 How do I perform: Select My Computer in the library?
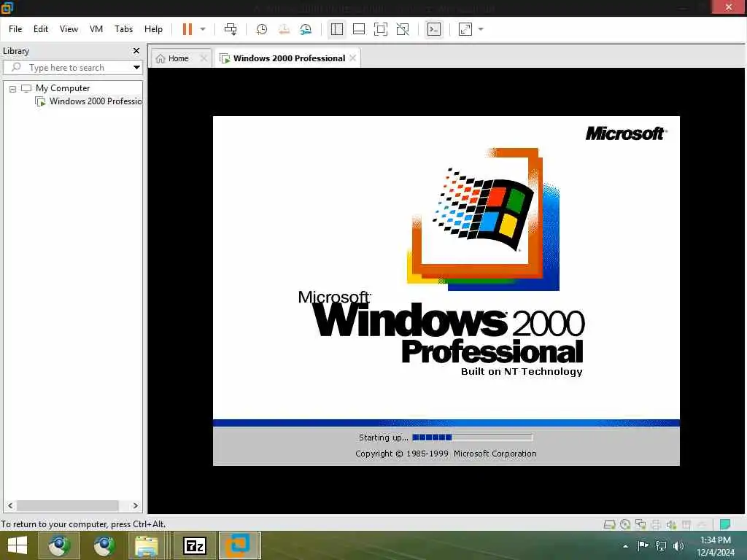pyautogui.click(x=63, y=88)
